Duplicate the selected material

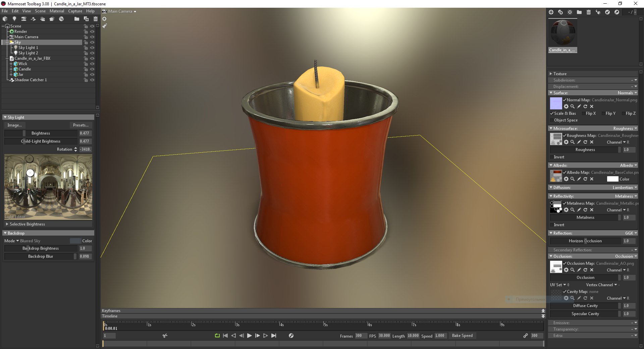(560, 12)
